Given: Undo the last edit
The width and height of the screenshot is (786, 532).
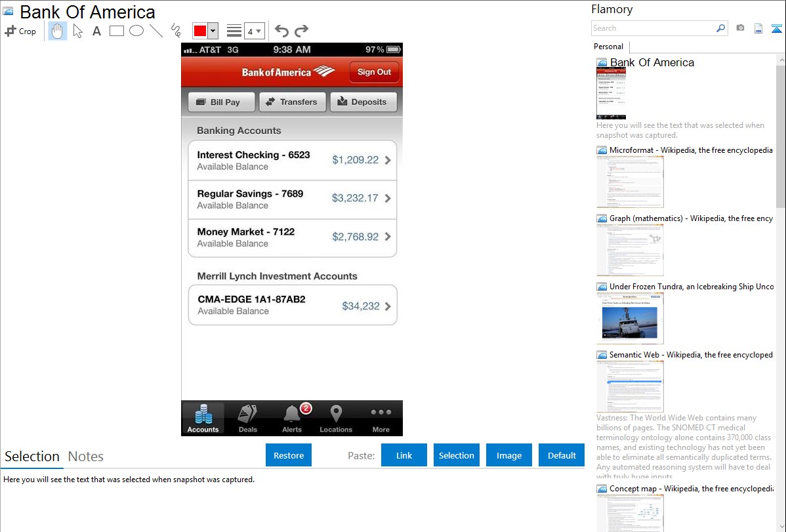Looking at the screenshot, I should [x=281, y=31].
